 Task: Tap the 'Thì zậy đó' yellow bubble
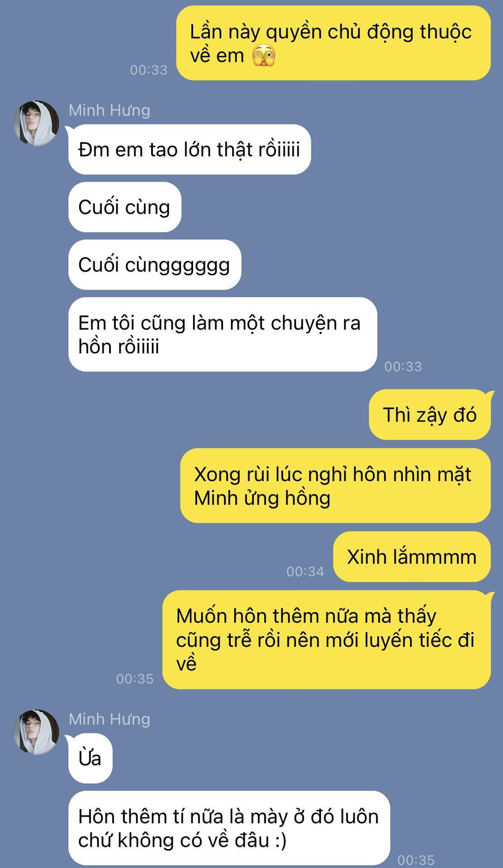(430, 415)
